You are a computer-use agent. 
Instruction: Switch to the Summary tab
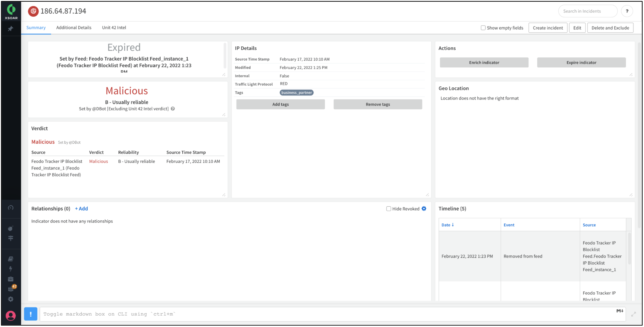click(x=36, y=27)
